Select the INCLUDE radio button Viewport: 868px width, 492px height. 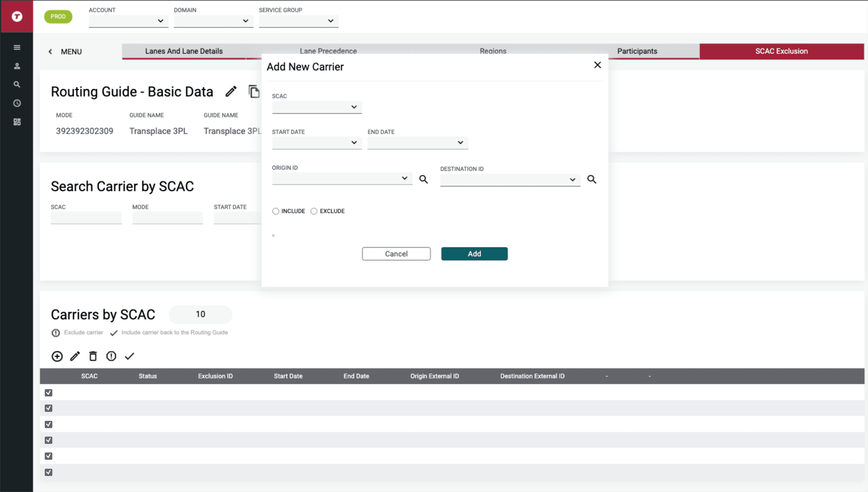[x=276, y=211]
